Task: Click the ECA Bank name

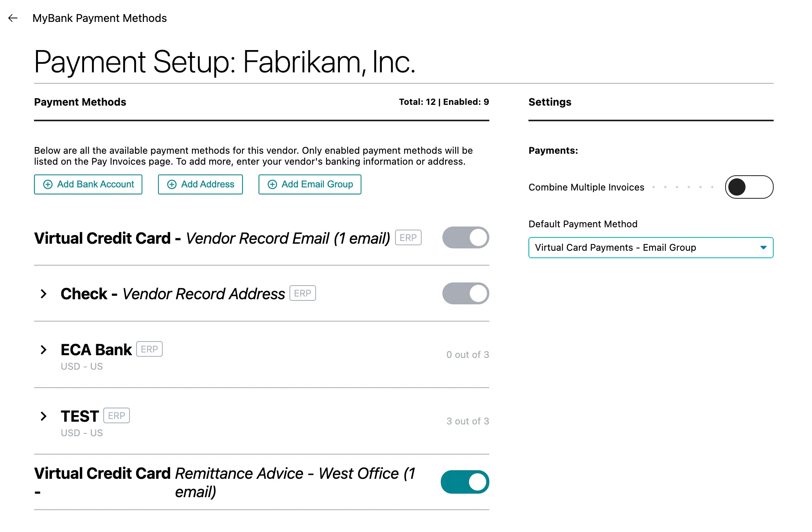Action: [x=96, y=350]
